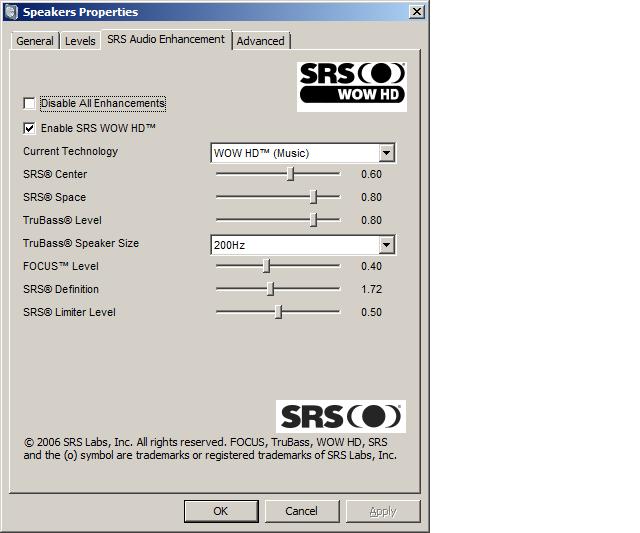Click the greyed-out Apply button
Viewport: 640px width, 533px height.
(383, 511)
